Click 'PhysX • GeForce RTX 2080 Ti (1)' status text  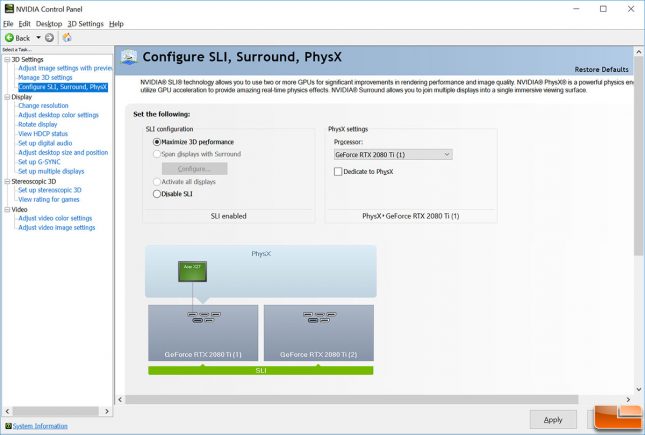(x=411, y=216)
